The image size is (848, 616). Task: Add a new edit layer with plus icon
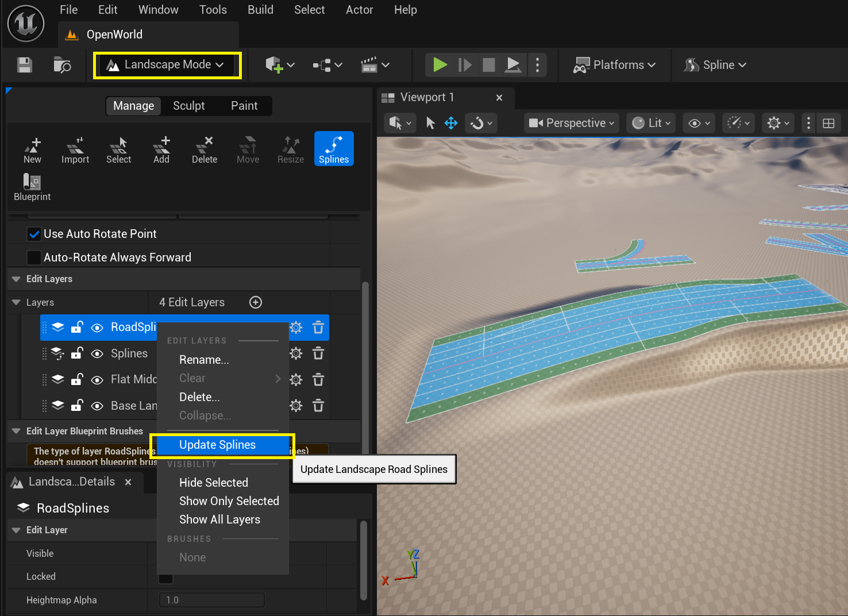click(256, 302)
